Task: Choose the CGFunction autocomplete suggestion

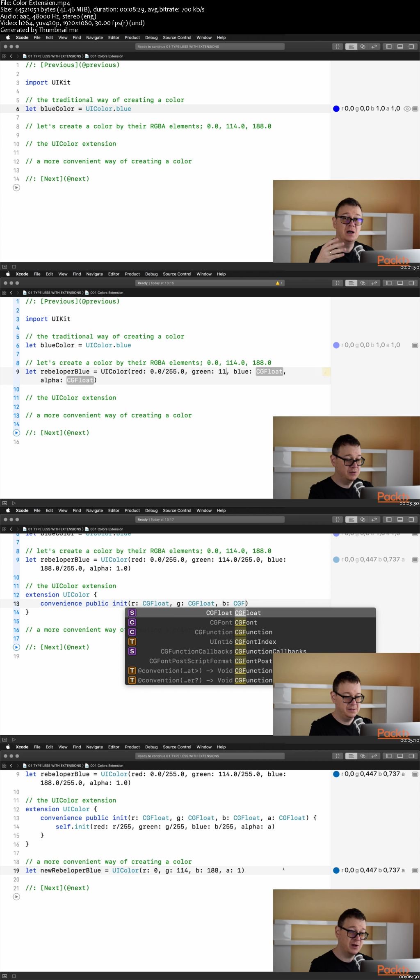Action: point(250,632)
